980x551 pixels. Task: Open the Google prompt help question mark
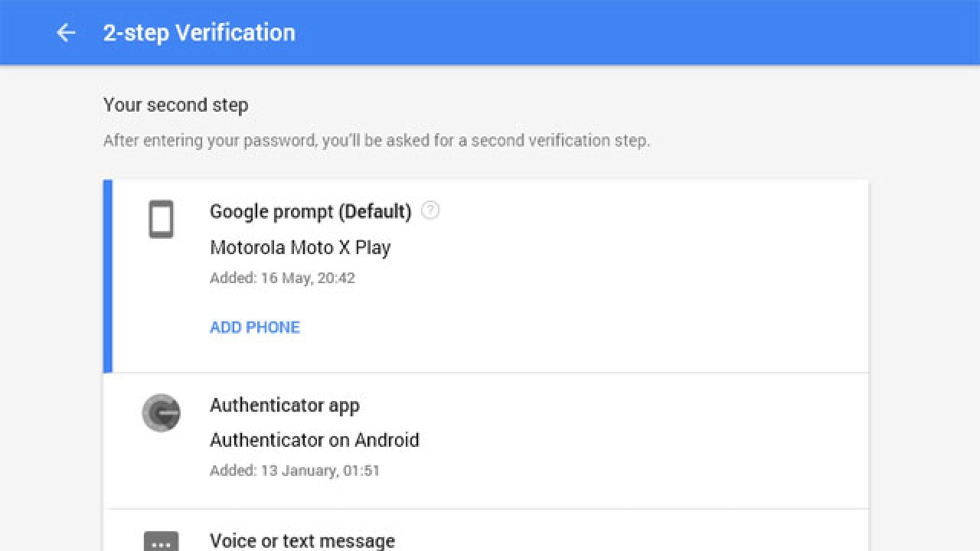(x=430, y=210)
